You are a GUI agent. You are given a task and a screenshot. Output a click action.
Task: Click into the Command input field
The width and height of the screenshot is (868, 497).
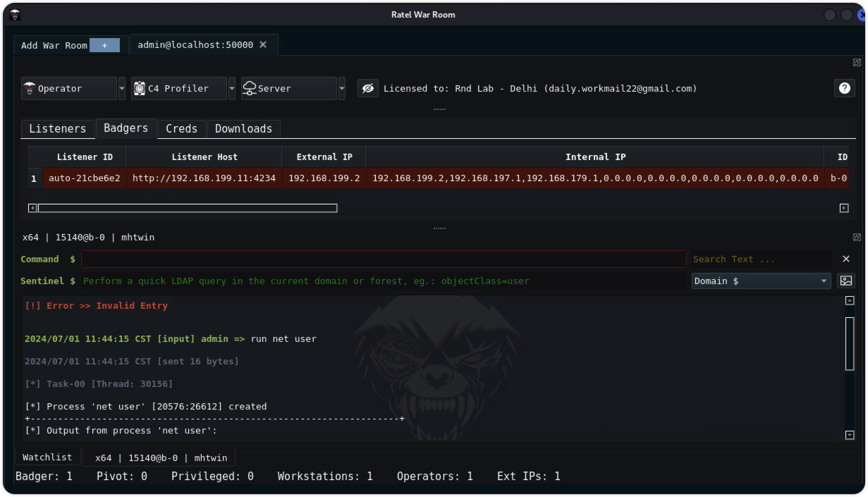click(x=383, y=259)
